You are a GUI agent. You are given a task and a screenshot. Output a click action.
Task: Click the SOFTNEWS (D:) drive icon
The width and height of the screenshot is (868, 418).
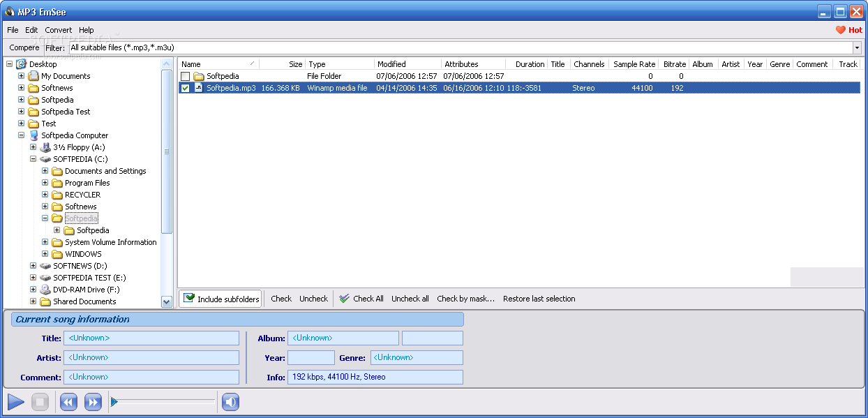pyautogui.click(x=45, y=266)
